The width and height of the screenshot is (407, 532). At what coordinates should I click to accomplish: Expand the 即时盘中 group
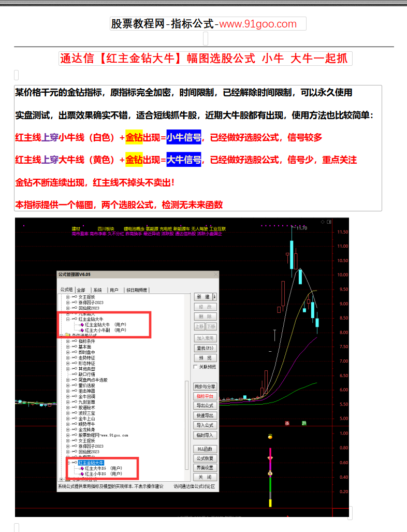tap(68, 352)
